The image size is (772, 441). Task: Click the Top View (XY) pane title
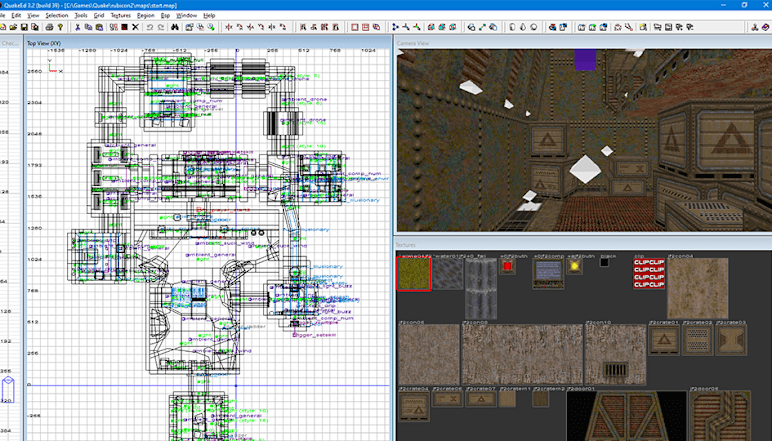tap(44, 43)
